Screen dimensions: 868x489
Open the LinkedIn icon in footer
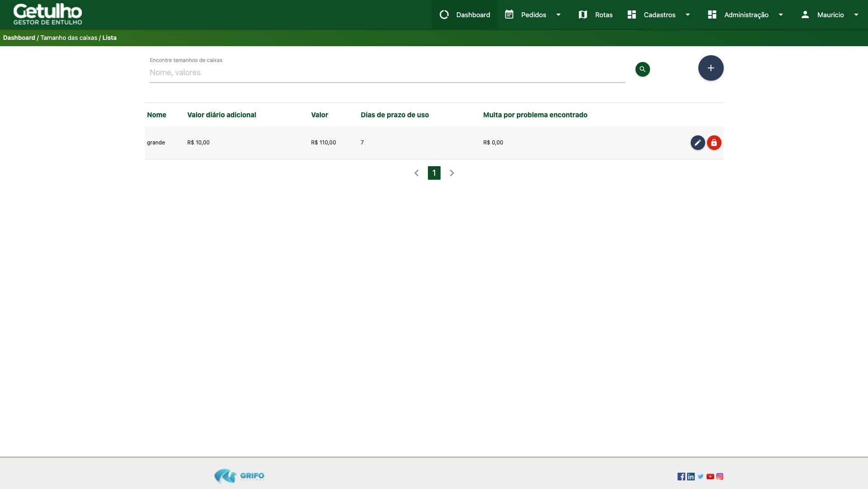click(691, 476)
